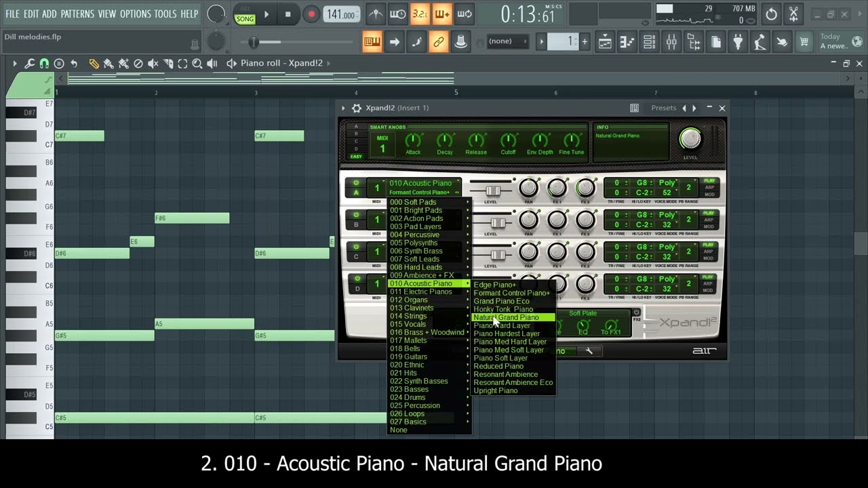Click Xpand!2 wrench settings icon at bottom
Image resolution: width=868 pixels, height=488 pixels.
589,351
